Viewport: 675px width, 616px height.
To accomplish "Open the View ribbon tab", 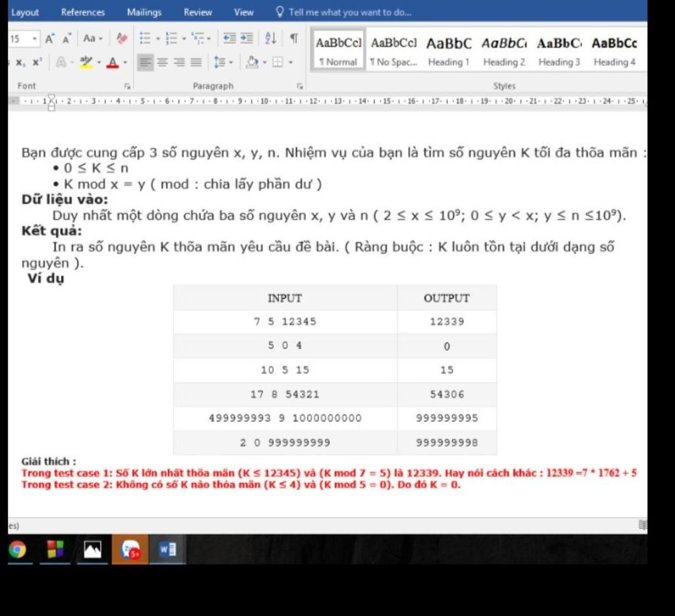I will 244,12.
